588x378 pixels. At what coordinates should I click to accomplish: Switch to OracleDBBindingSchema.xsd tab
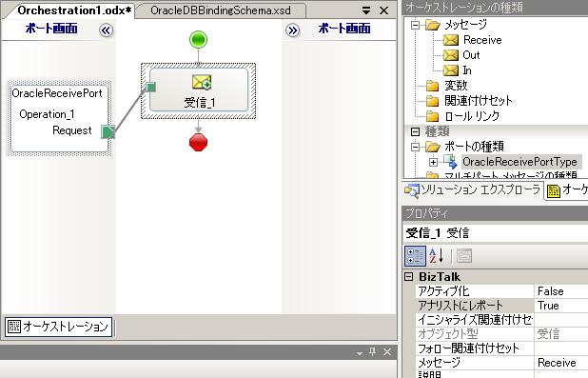pos(221,10)
